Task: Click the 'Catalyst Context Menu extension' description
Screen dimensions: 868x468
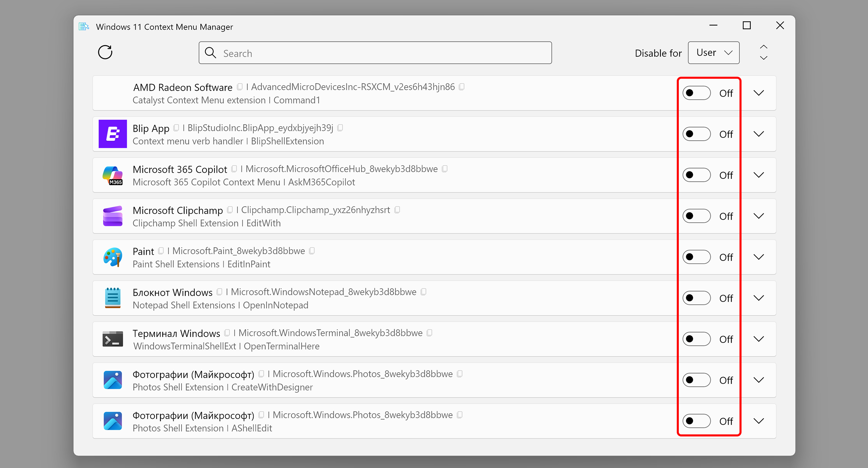Action: pyautogui.click(x=199, y=100)
